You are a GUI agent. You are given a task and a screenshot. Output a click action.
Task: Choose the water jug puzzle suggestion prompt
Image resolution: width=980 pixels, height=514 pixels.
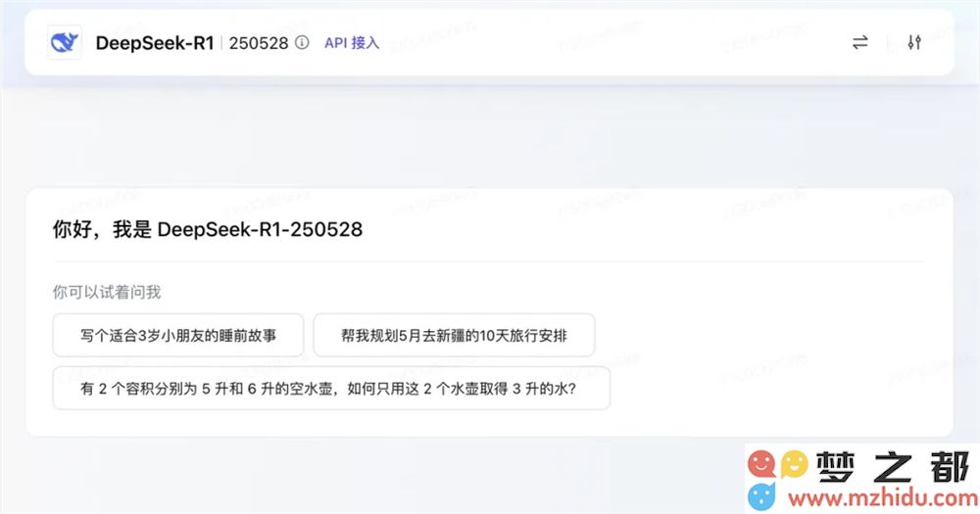coord(331,389)
